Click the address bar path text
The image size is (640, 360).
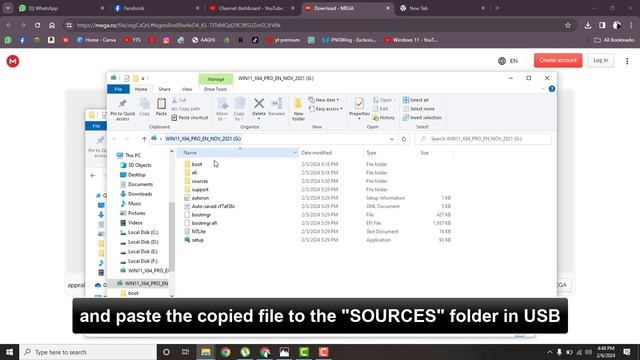[x=203, y=139]
